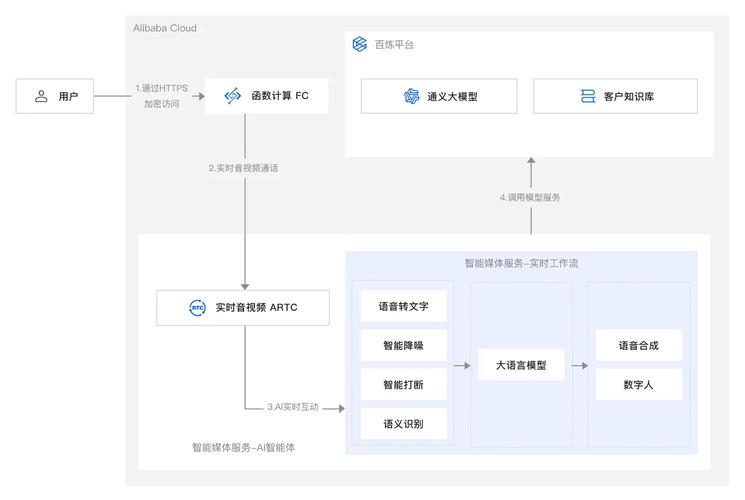745x500 pixels.
Task: Click the 数字人 block
Action: click(639, 385)
